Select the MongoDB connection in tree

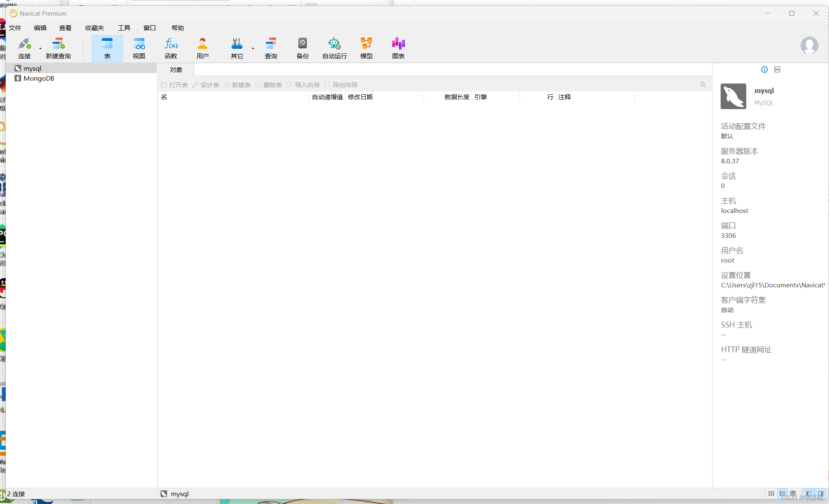38,78
